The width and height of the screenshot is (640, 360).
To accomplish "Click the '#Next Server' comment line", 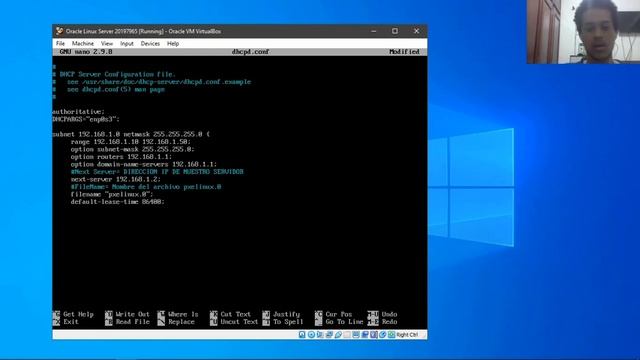I will tap(157, 172).
